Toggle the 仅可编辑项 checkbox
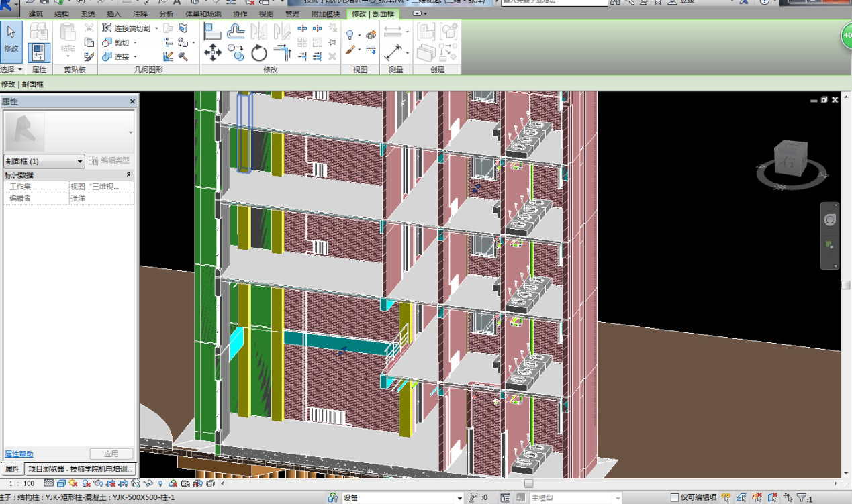Viewport: 852px width, 504px height. pyautogui.click(x=675, y=498)
